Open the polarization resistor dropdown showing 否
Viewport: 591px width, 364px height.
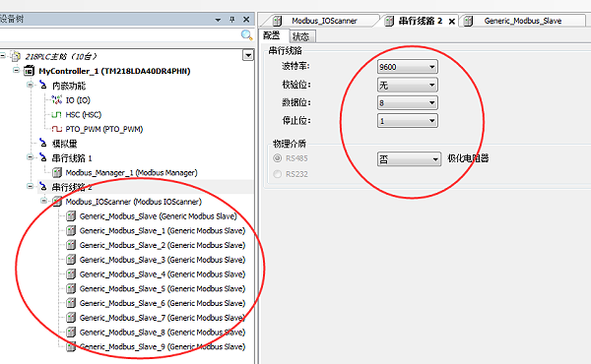click(409, 159)
